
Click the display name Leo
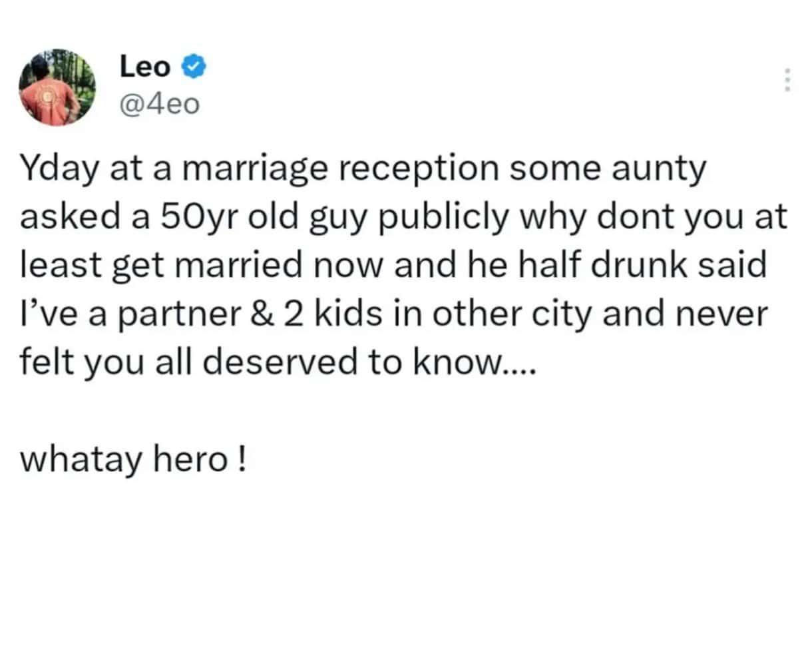coord(145,66)
